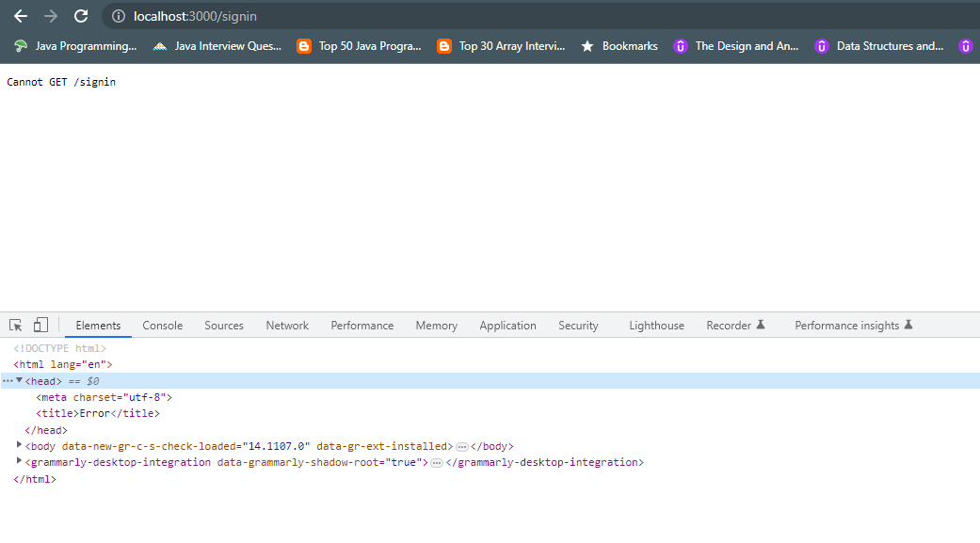Click the browser forward arrow
Screen dimensions: 980x543
tap(51, 16)
